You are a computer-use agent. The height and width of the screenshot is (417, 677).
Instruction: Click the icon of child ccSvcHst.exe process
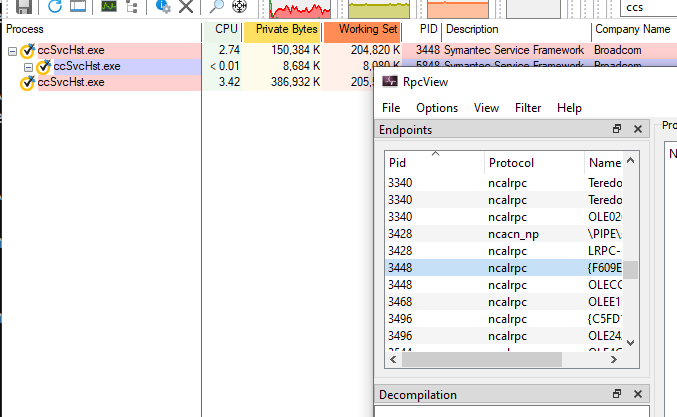click(x=44, y=67)
